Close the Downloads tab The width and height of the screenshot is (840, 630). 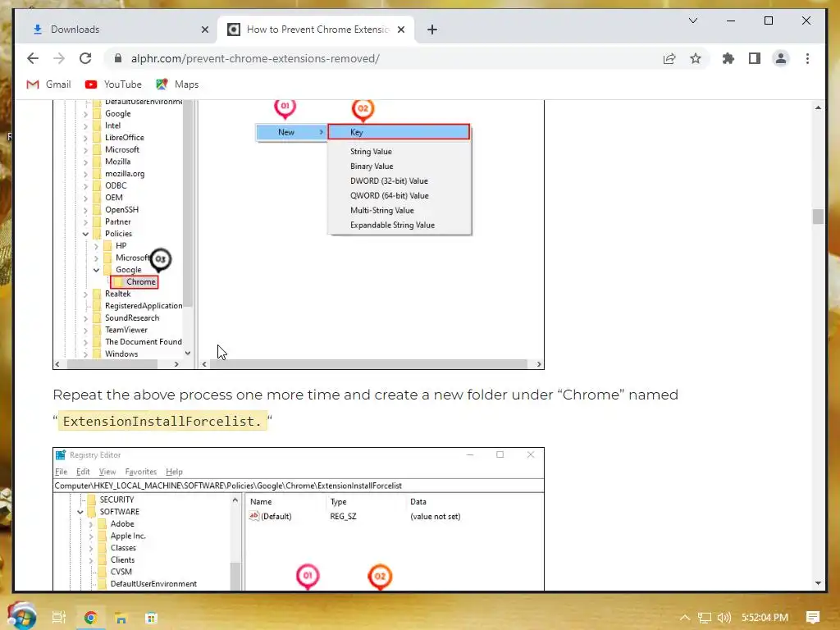tap(204, 30)
